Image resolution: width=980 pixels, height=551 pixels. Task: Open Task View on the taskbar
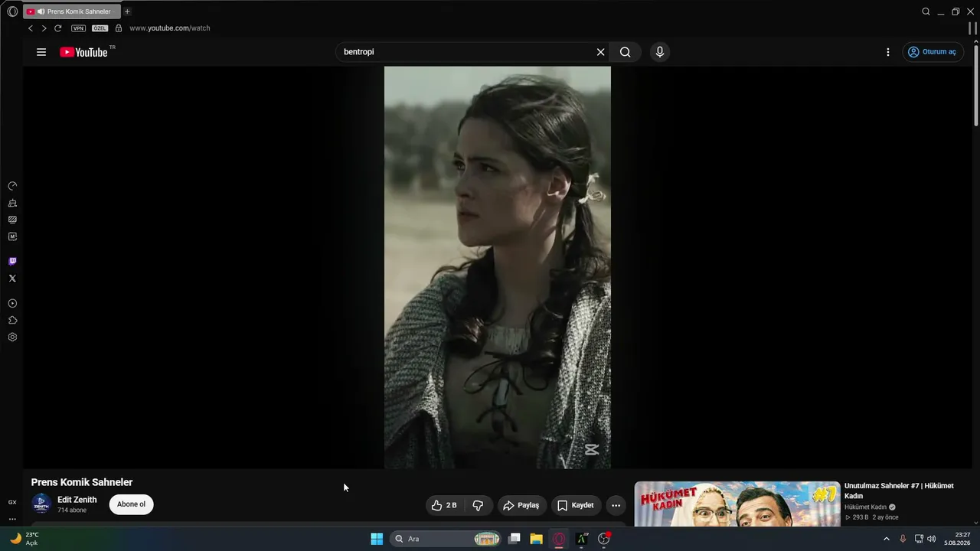click(514, 539)
